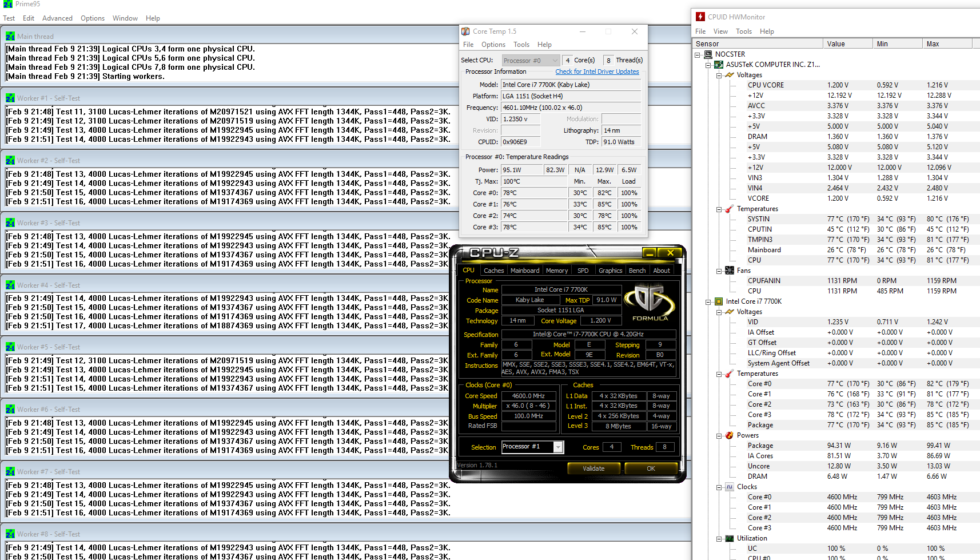Open the Check for Intel Driver Updates link
The height and width of the screenshot is (560, 980).
coord(597,72)
